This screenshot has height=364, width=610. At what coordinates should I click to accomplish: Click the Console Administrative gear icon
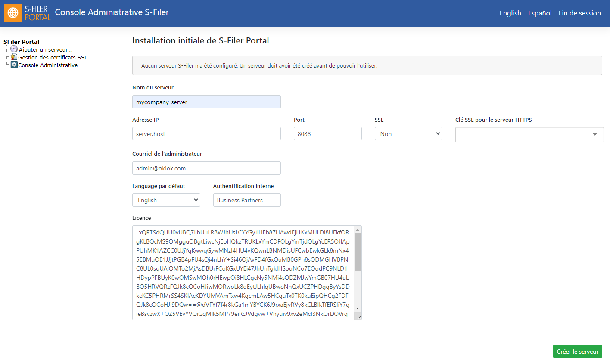point(14,65)
